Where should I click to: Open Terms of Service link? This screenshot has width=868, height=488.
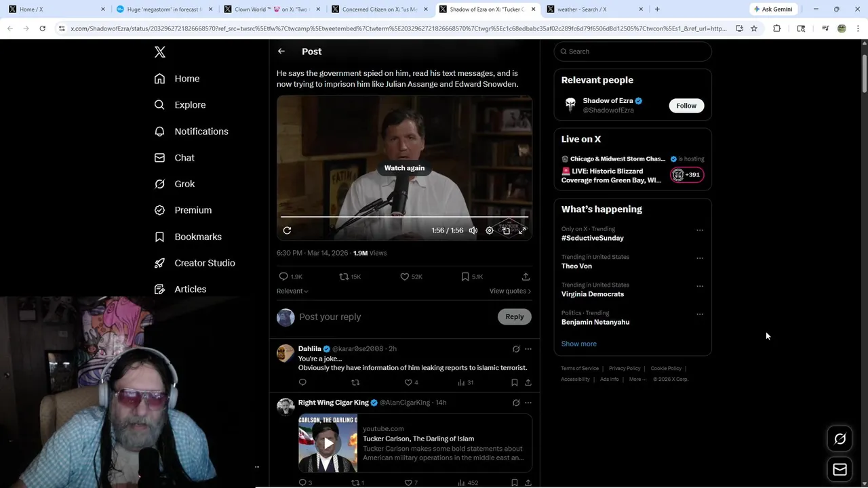tap(580, 369)
